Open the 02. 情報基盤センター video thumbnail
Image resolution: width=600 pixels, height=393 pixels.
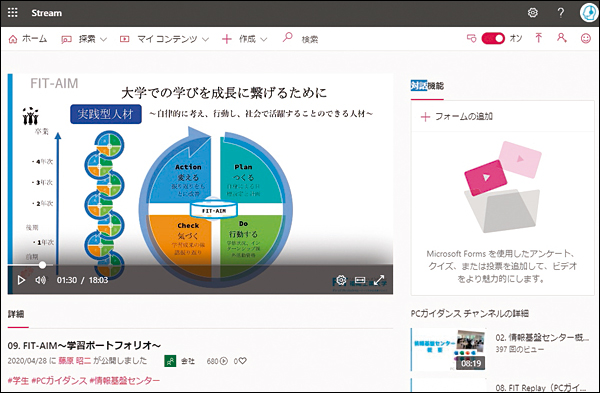coord(448,349)
